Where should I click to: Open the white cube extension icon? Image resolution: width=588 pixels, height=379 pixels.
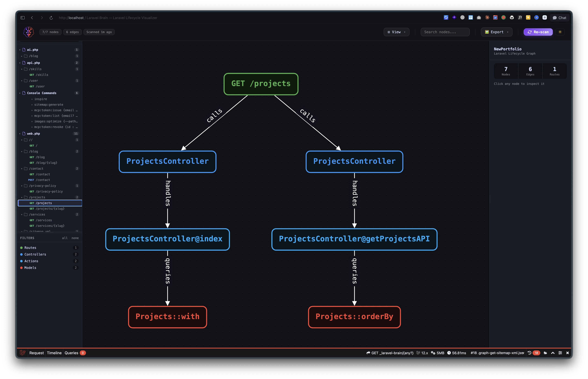[x=545, y=17]
